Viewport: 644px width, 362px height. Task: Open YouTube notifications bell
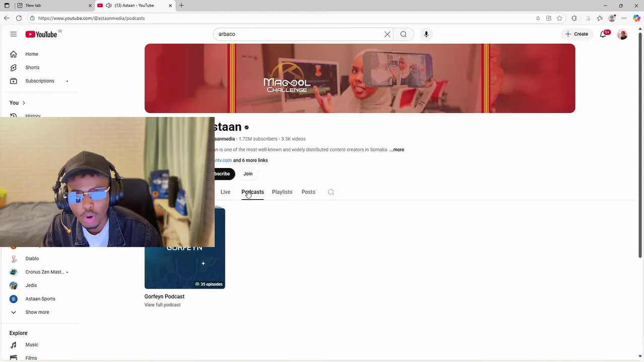tap(603, 34)
